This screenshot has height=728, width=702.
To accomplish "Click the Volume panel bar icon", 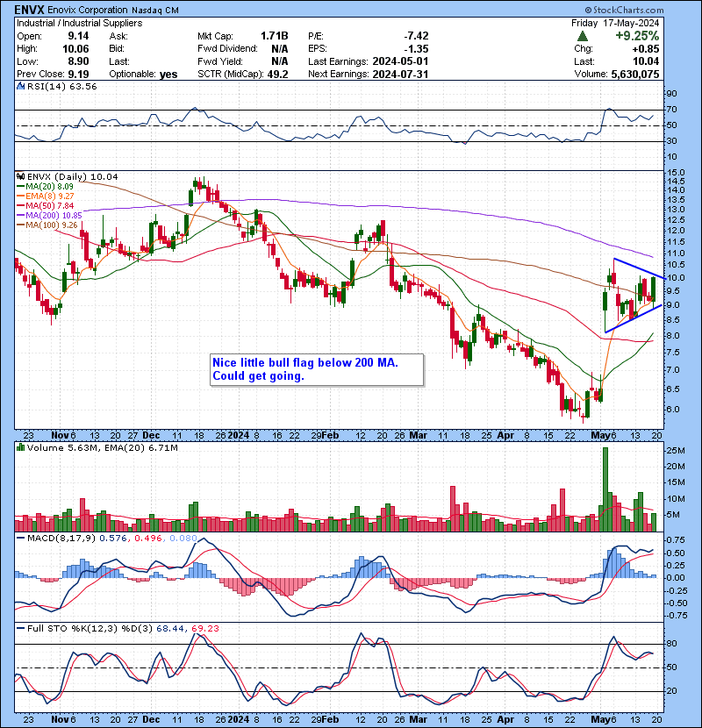I will click(x=20, y=447).
